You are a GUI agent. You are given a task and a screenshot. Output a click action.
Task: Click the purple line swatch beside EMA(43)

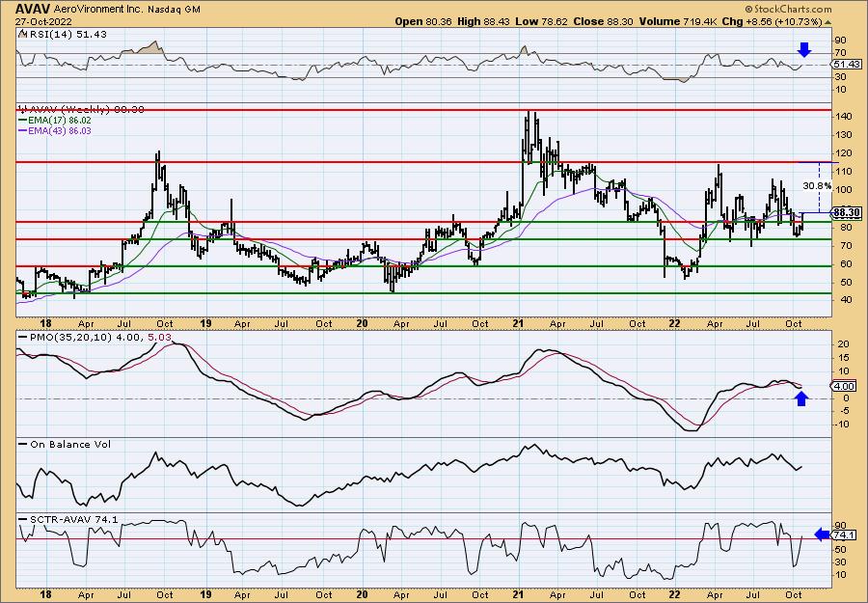click(x=22, y=131)
